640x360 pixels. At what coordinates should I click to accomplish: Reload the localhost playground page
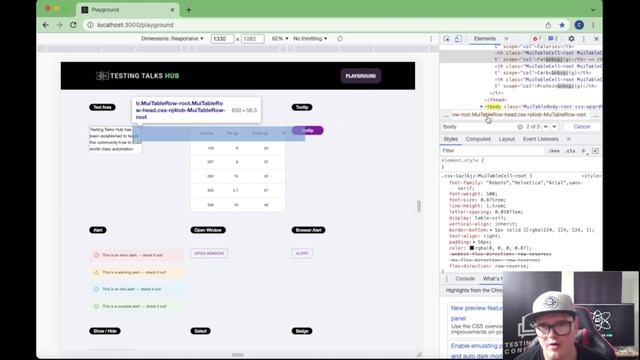click(x=73, y=25)
